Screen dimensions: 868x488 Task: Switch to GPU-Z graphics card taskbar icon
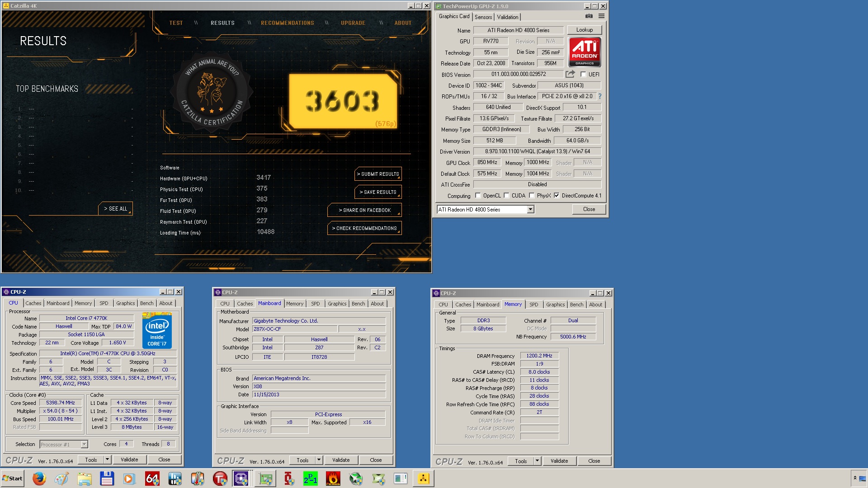265,478
